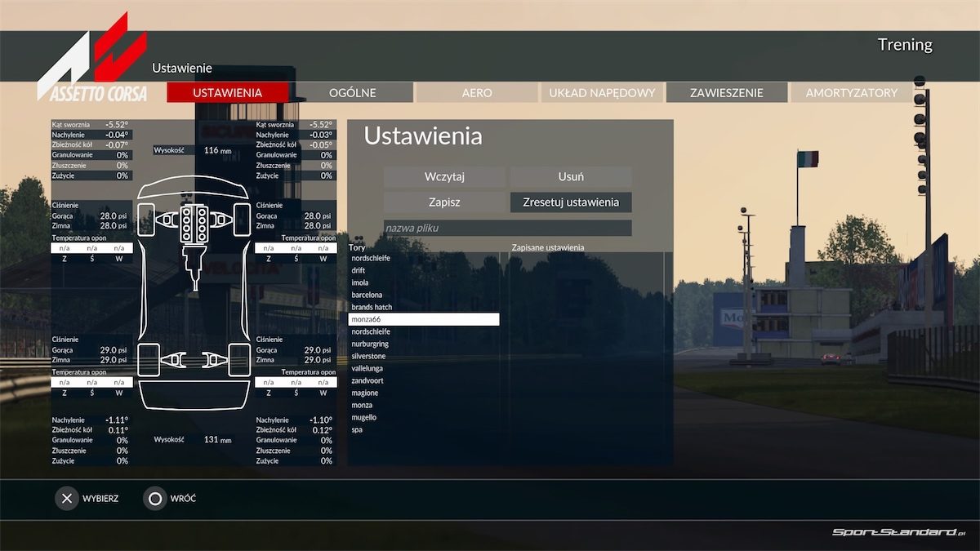Click the front ride height 116 mm value
Viewport: 980px width, 551px height.
(x=217, y=150)
